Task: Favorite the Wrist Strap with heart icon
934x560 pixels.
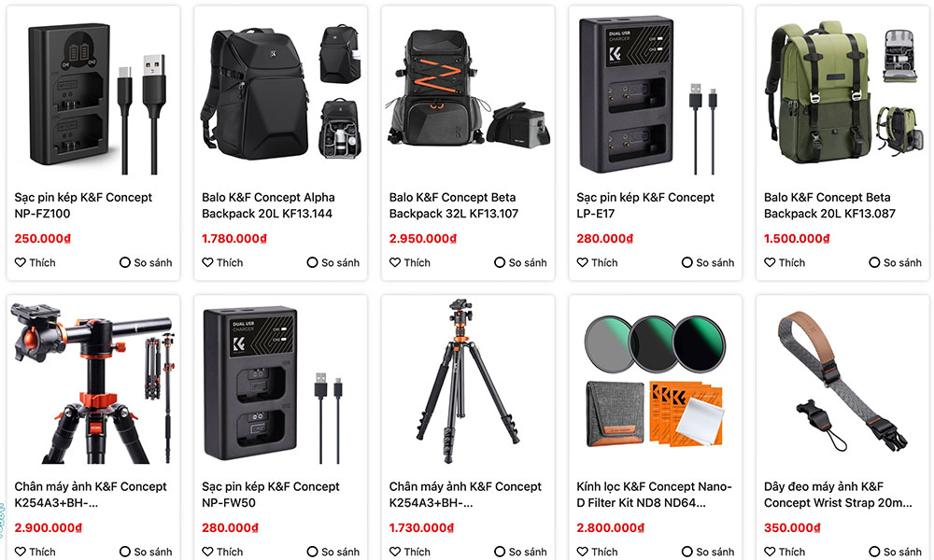Action: pos(770,552)
